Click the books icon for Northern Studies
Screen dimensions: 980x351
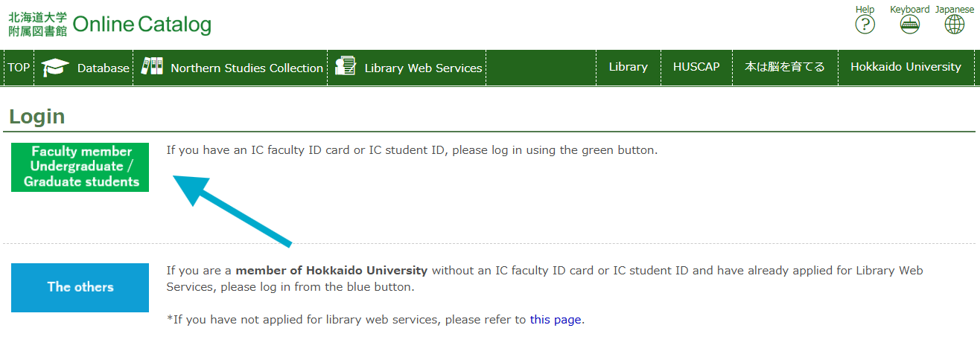click(152, 67)
